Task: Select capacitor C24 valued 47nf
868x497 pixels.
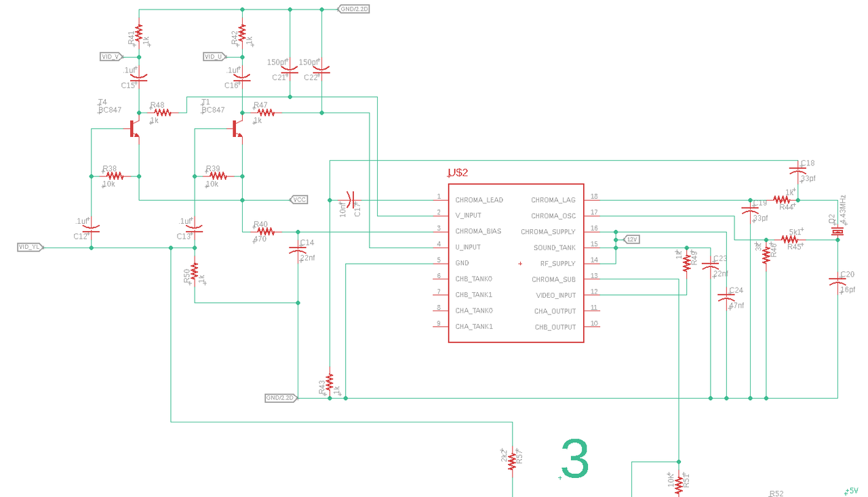Action: coord(727,296)
